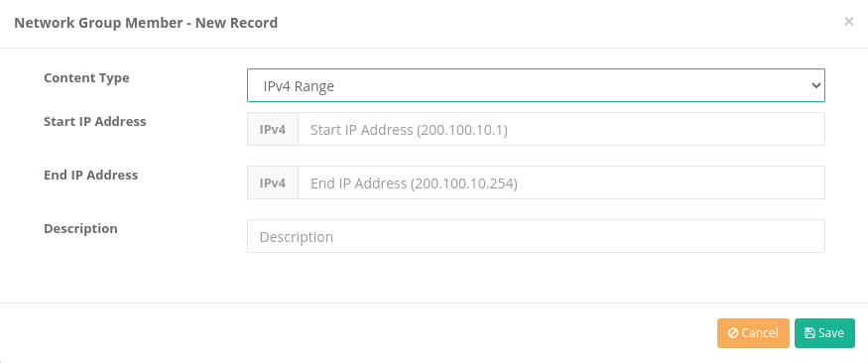Click the Content Type field label
The width and height of the screenshot is (868, 363).
click(x=86, y=78)
